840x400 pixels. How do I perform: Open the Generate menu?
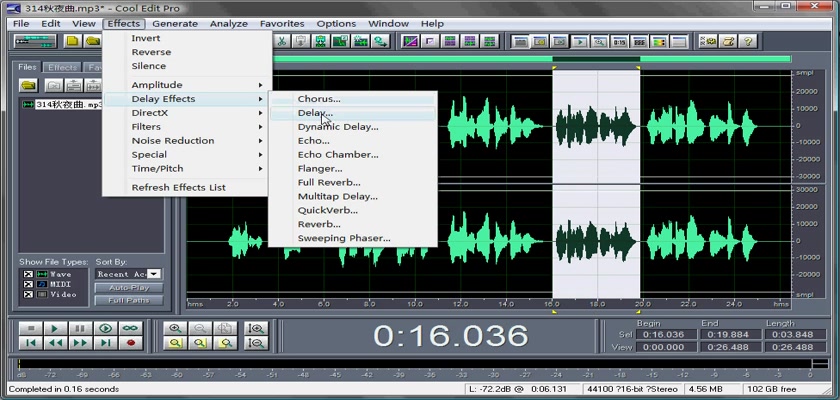pos(175,24)
